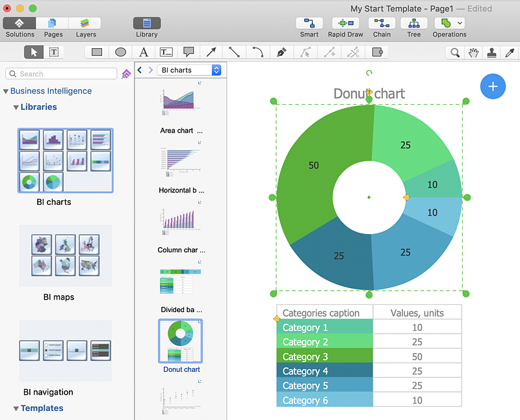Select the text selection tool

pos(54,52)
